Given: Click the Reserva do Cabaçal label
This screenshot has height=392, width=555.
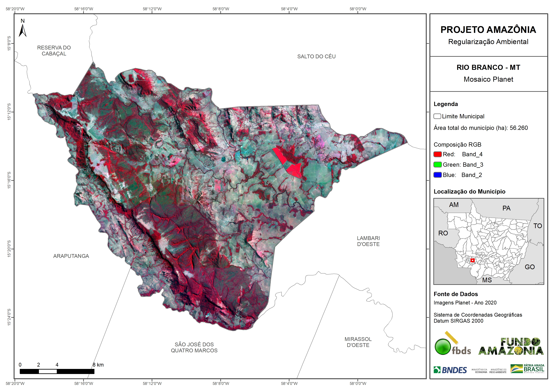Looking at the screenshot, I should (54, 51).
